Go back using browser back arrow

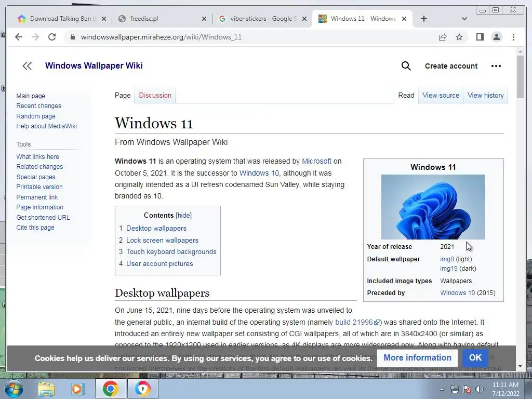point(19,37)
